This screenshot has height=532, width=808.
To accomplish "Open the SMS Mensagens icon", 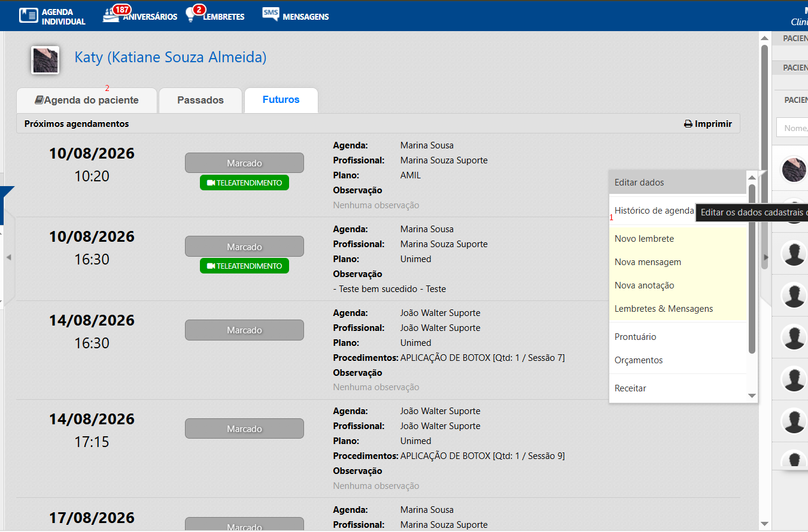I will point(271,14).
